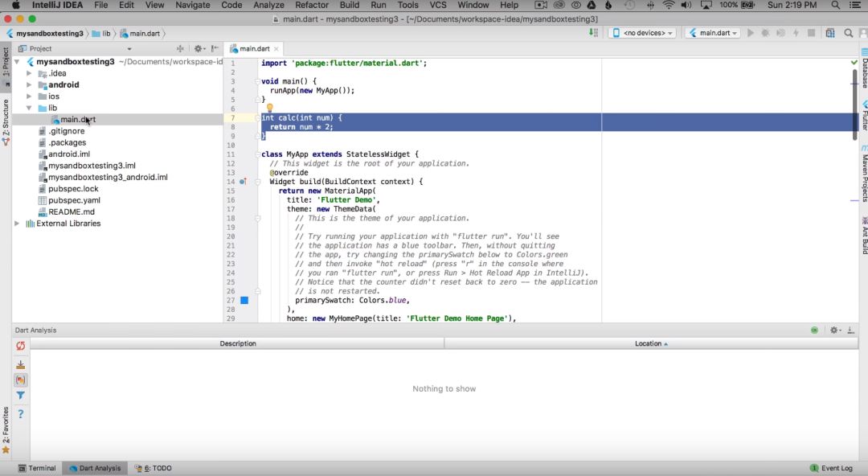The height and width of the screenshot is (476, 868).
Task: Click the yellow lightbulb intention icon
Action: pos(269,108)
